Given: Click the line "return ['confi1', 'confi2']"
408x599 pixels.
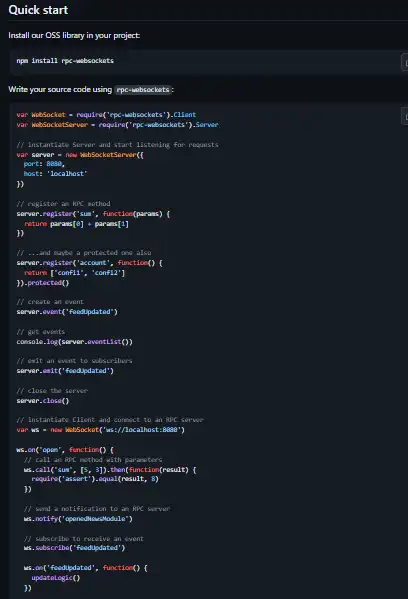Looking at the screenshot, I should [74, 273].
